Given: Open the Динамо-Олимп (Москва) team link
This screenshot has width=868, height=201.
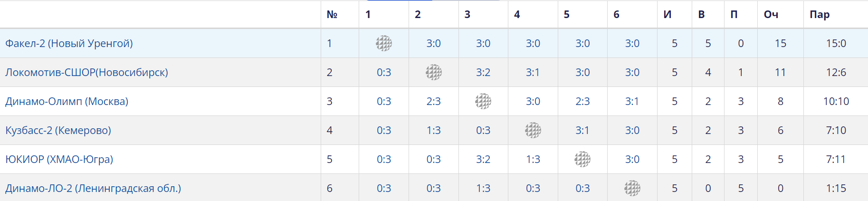Looking at the screenshot, I should pos(67,101).
